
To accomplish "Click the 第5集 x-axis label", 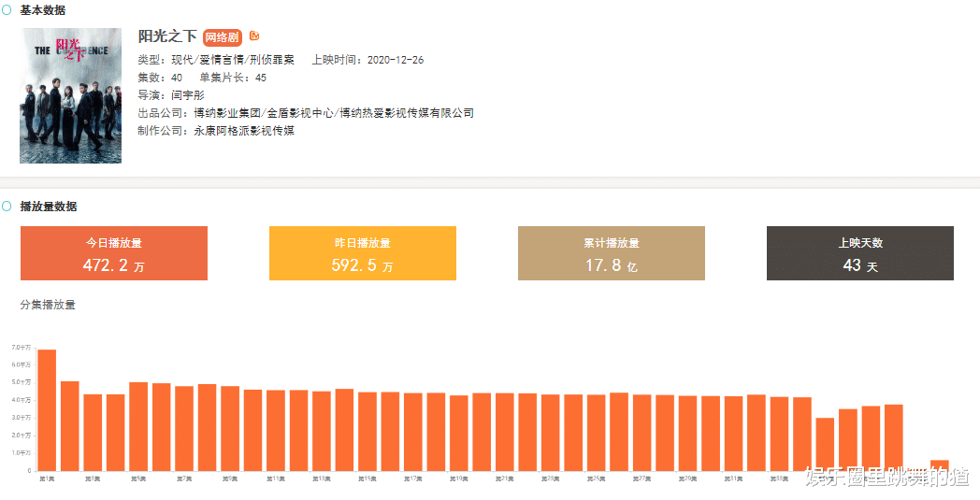I will [138, 479].
